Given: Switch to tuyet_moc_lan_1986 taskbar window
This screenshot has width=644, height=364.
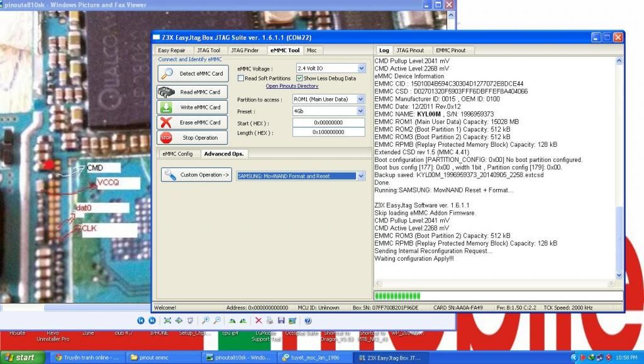Looking at the screenshot, I should click(x=316, y=358).
